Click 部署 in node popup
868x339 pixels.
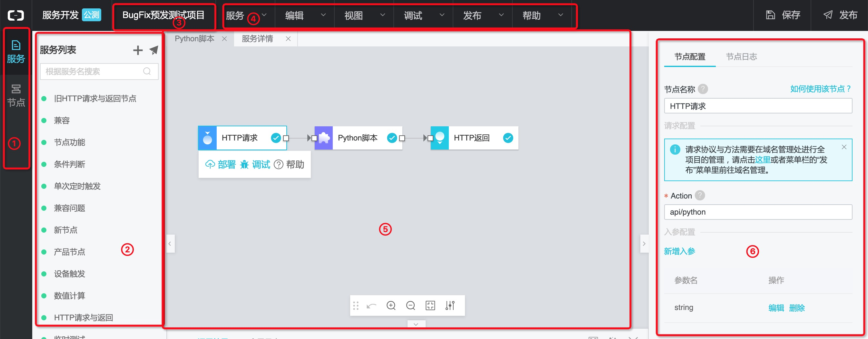[x=220, y=165]
